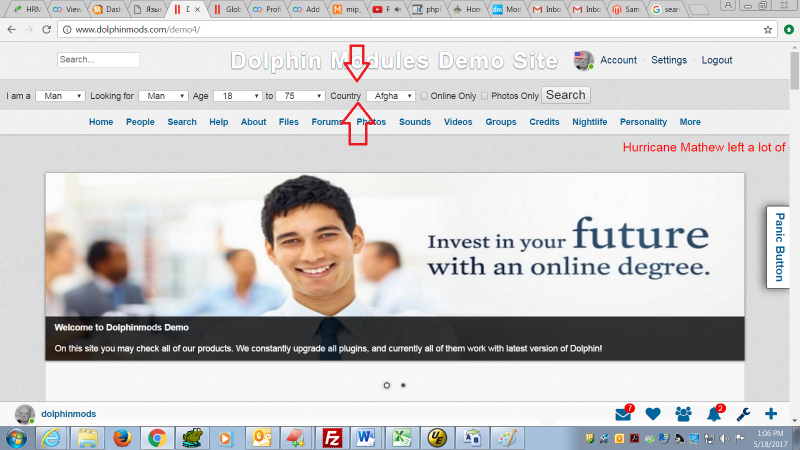Open the Personality menu item
Viewport: 800px width, 450px height.
point(643,122)
